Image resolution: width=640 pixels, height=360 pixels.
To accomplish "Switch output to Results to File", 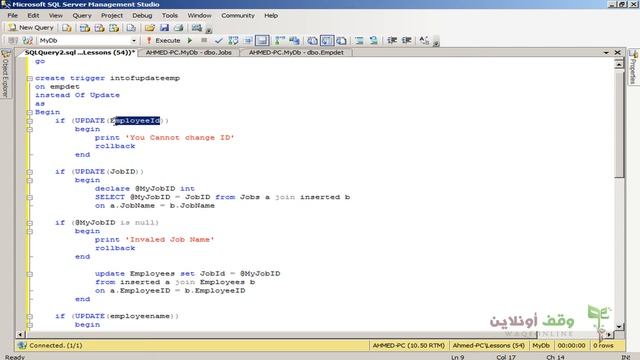I will [x=342, y=40].
